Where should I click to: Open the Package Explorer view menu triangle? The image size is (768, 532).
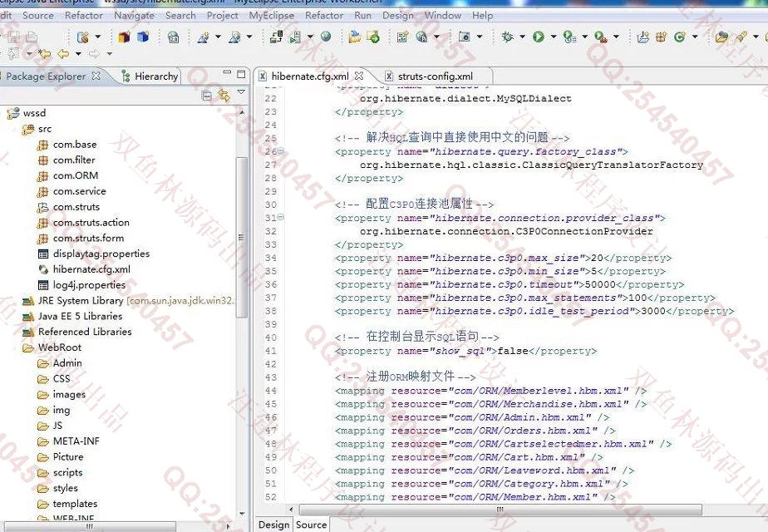pos(241,91)
